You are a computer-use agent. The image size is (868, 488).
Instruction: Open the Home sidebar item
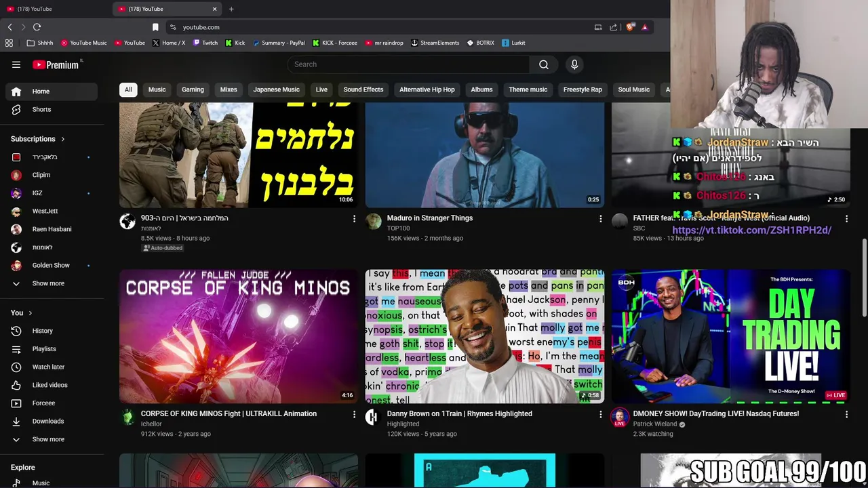point(53,91)
